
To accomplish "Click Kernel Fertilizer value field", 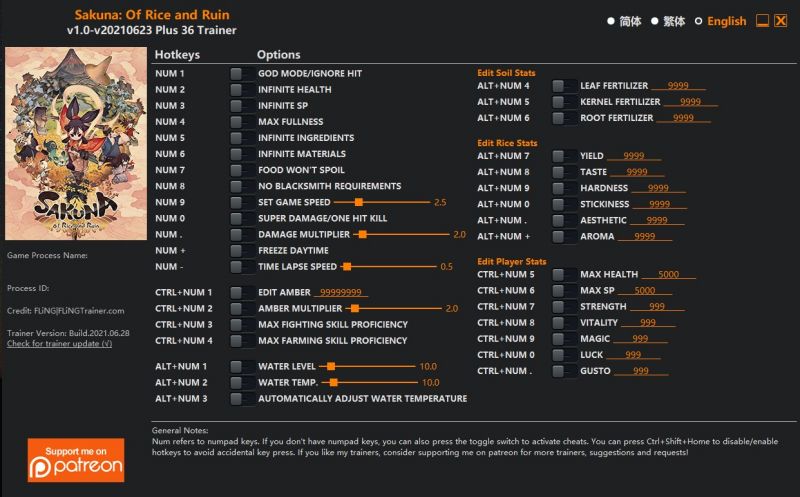I will click(691, 102).
